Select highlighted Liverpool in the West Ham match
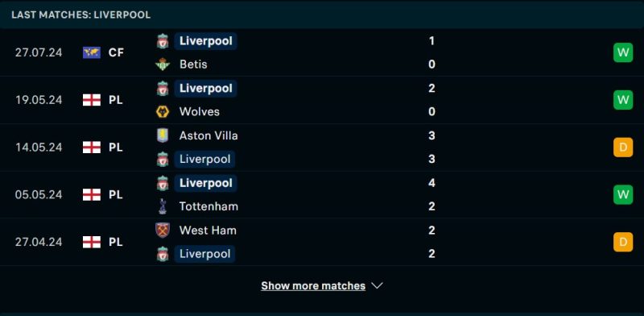 coord(204,254)
